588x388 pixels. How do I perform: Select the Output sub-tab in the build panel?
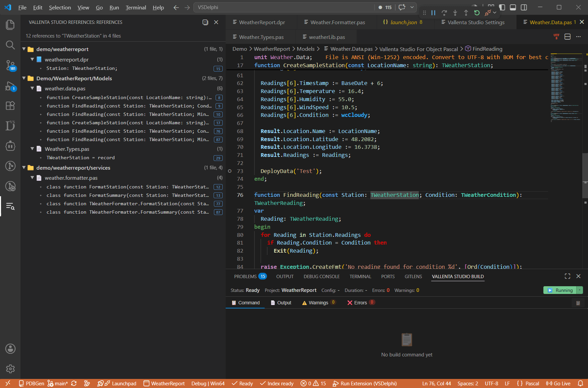[281, 303]
